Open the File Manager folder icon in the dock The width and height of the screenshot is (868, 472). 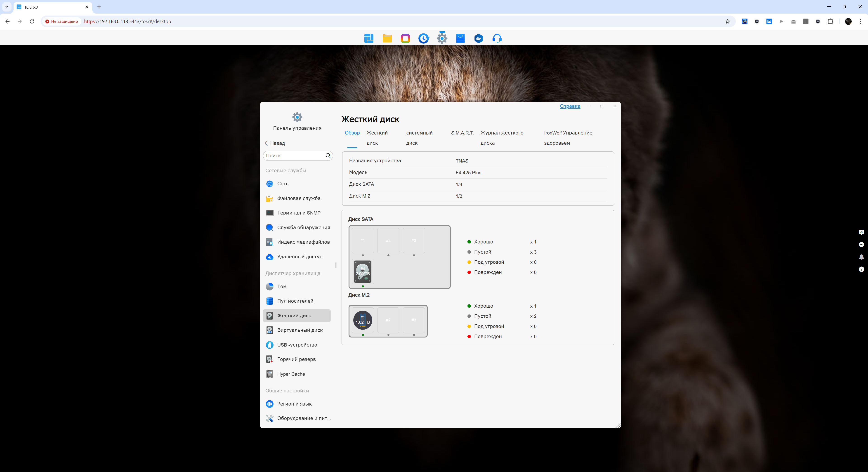point(387,38)
